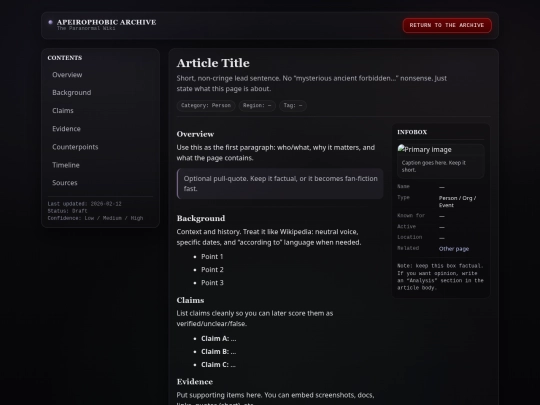
Task: Click the Tag pill
Action: pos(293,106)
